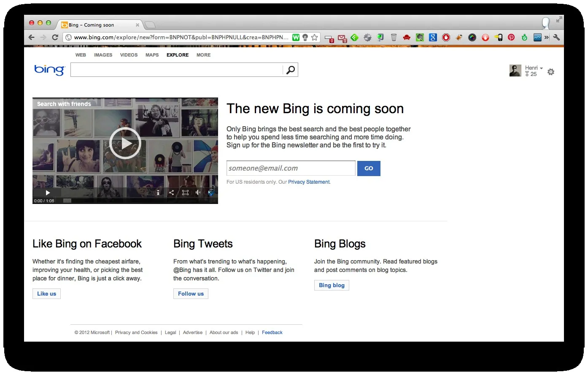Go to VIDEOS search
This screenshot has height=375, width=588.
tap(129, 55)
